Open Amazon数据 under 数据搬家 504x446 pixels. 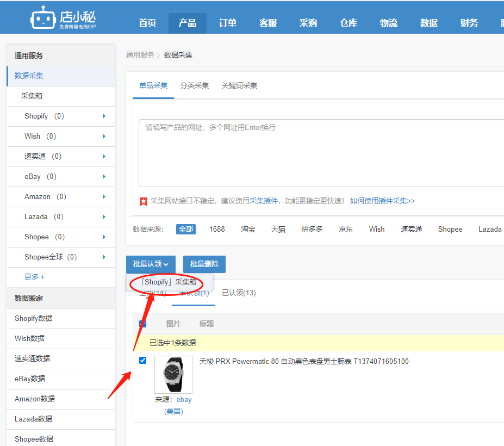[61, 399]
